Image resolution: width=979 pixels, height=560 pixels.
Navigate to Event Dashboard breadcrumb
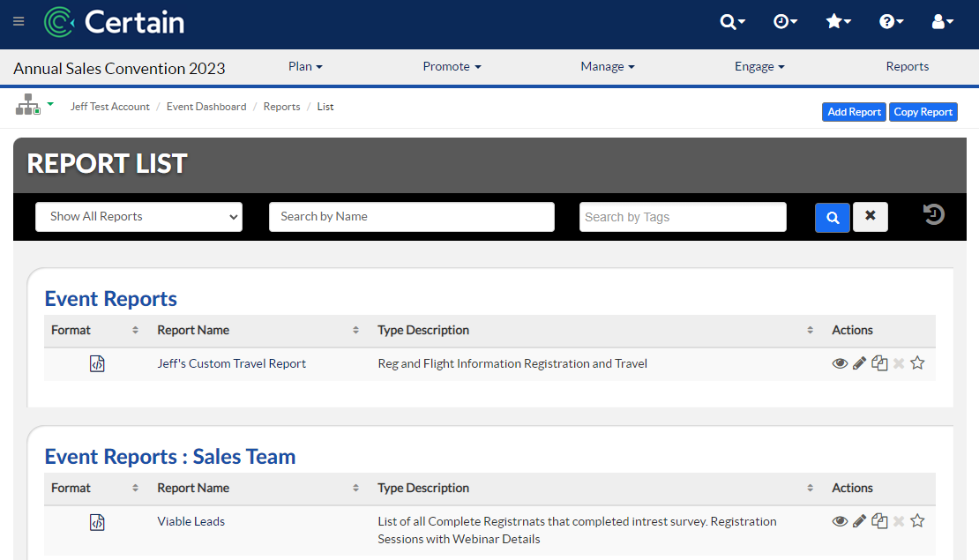[x=206, y=107]
